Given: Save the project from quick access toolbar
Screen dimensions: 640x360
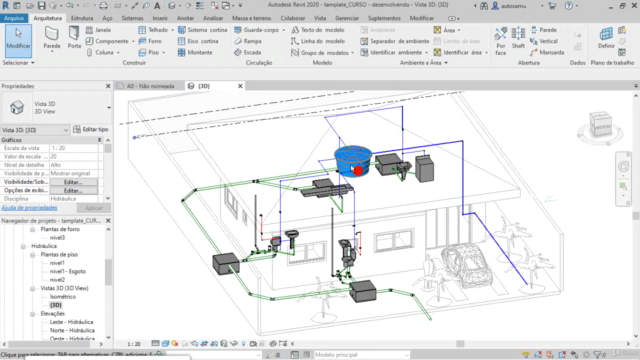Looking at the screenshot, I should click(x=42, y=6).
